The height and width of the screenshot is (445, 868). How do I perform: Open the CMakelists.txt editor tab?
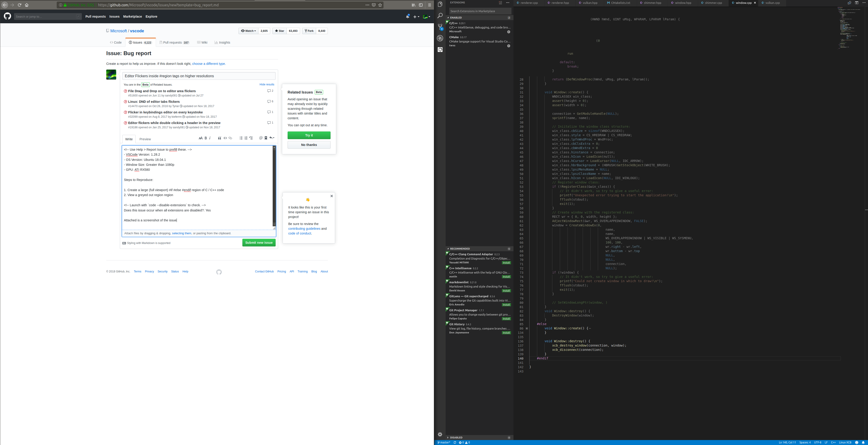[x=621, y=3]
